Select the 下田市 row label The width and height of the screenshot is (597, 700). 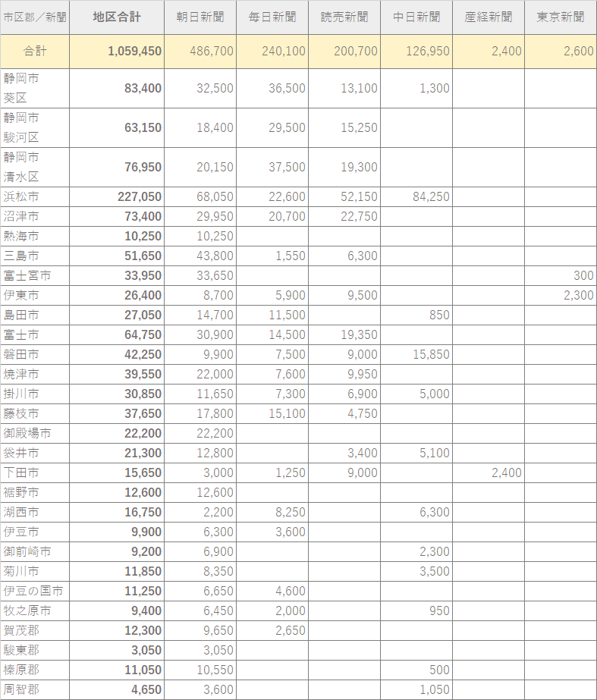[35, 472]
